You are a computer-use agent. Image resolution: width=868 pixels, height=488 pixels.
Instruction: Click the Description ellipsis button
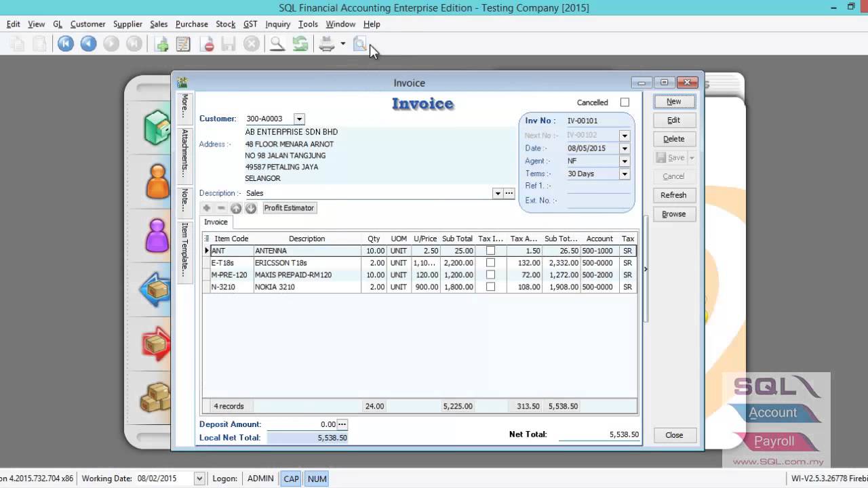[509, 193]
